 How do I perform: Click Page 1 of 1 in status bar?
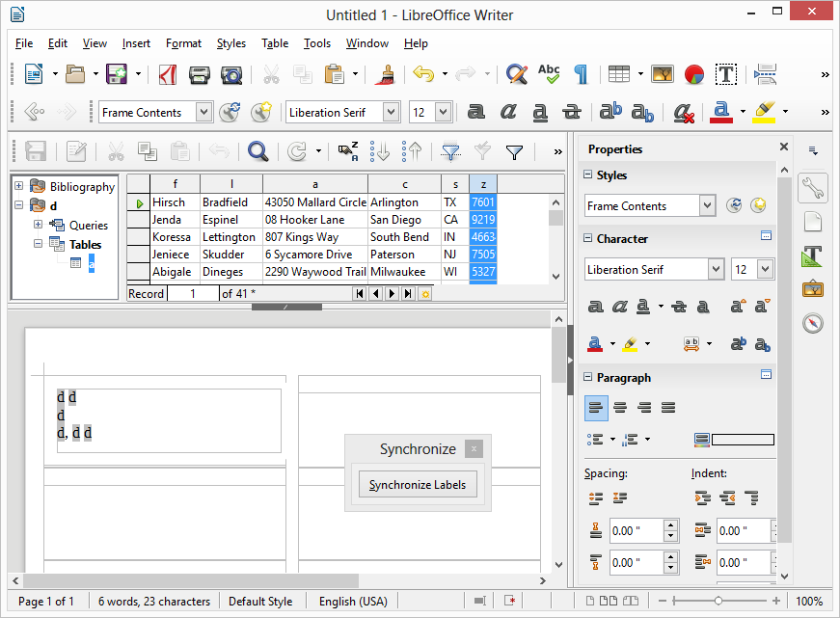point(45,602)
